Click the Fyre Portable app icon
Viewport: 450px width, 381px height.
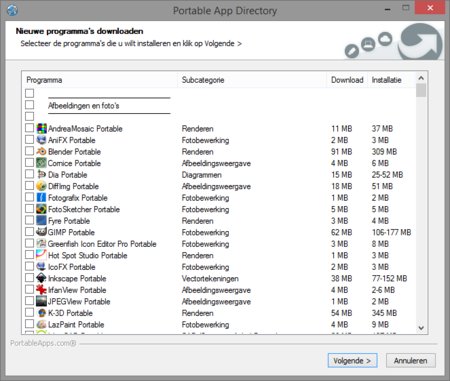(x=41, y=221)
